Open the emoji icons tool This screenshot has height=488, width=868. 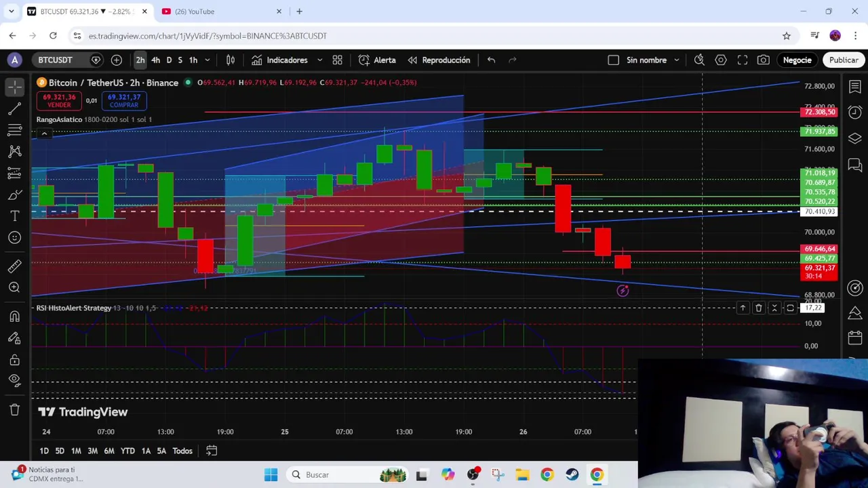(x=15, y=238)
